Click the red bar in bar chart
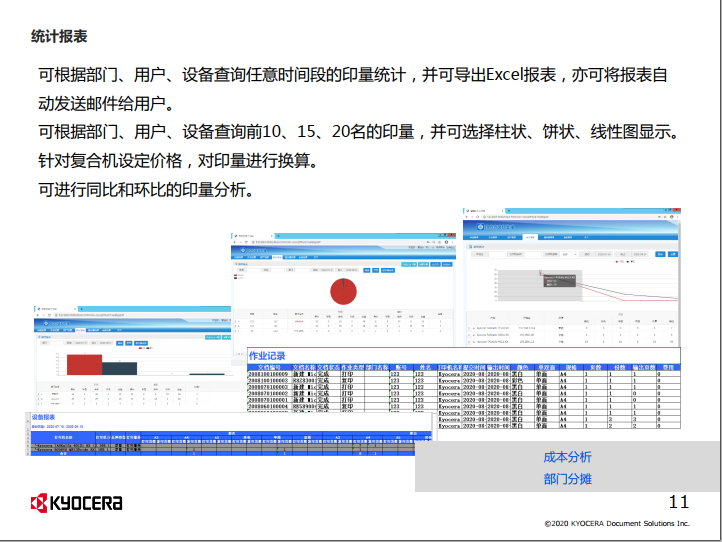Screen dimensions: 722x542 [x=84, y=365]
